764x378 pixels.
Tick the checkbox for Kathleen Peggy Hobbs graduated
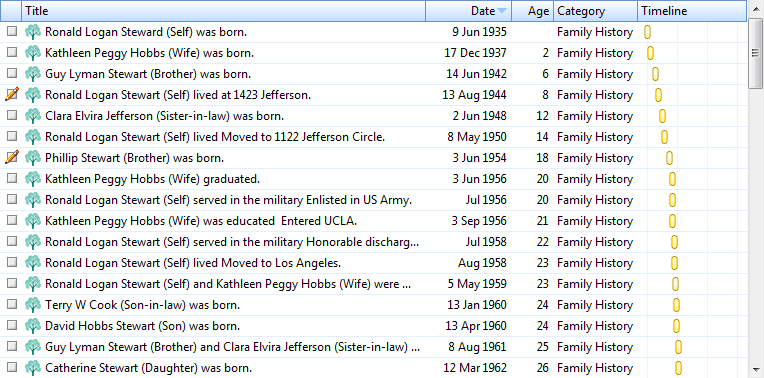(12, 178)
